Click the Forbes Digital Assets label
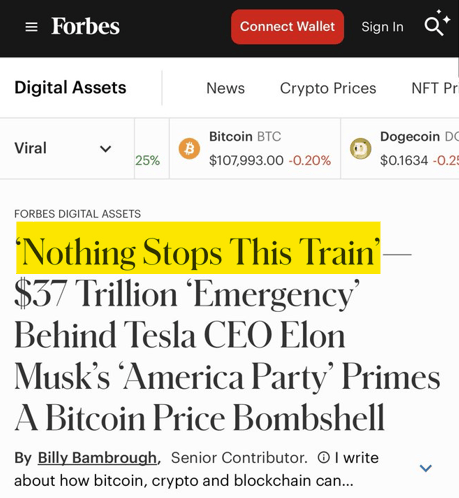Viewport: 459px width, 498px height. pyautogui.click(x=77, y=214)
